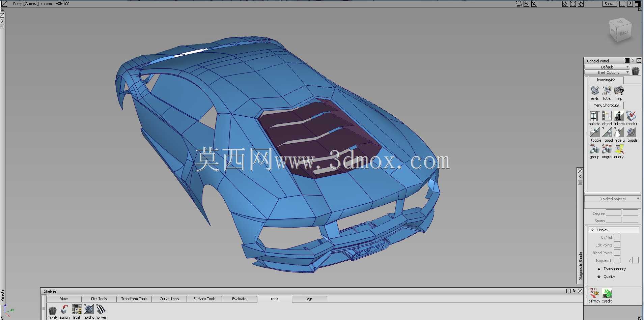Viewport: 644px width, 320px height.
Task: Click the BACK face of the ViewCube
Action: 624,33
